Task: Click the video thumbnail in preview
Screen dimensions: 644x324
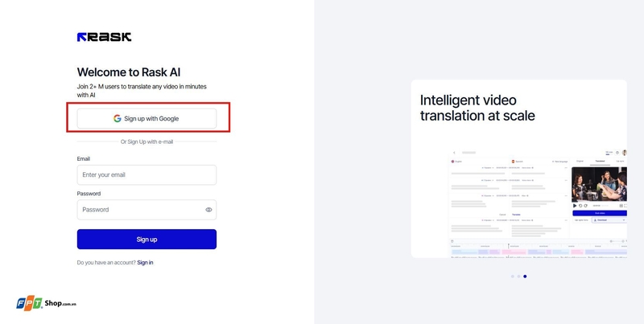Action: pos(599,183)
